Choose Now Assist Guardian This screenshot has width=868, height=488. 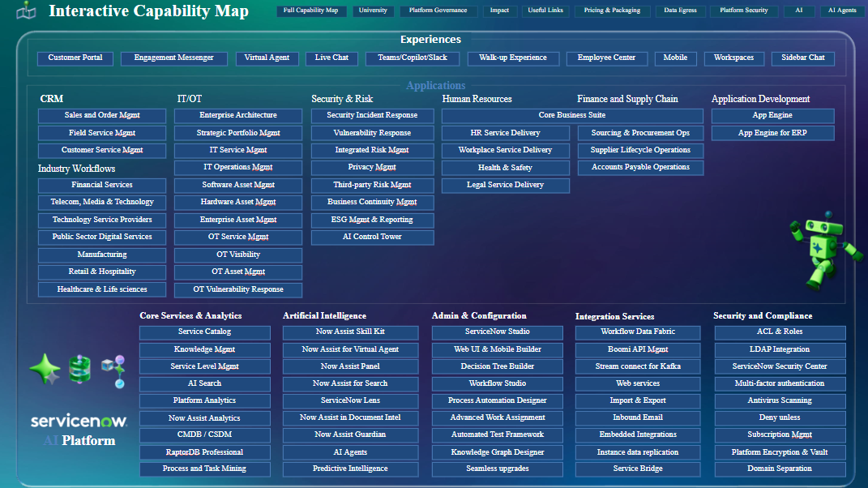pos(350,434)
